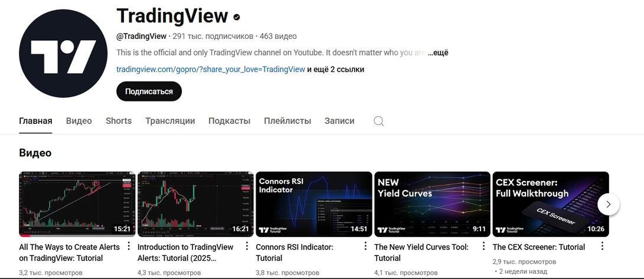Image resolution: width=644 pixels, height=279 pixels.
Task: Open the Записи tab
Action: (x=339, y=121)
